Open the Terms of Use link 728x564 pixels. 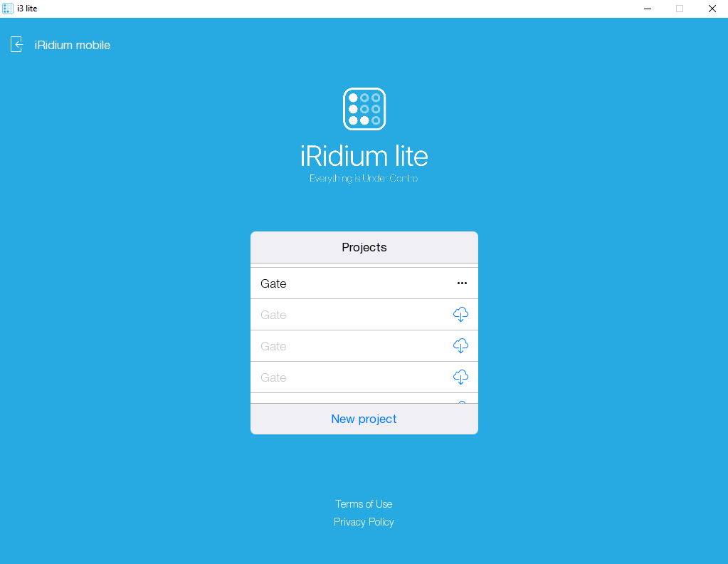[x=364, y=504]
